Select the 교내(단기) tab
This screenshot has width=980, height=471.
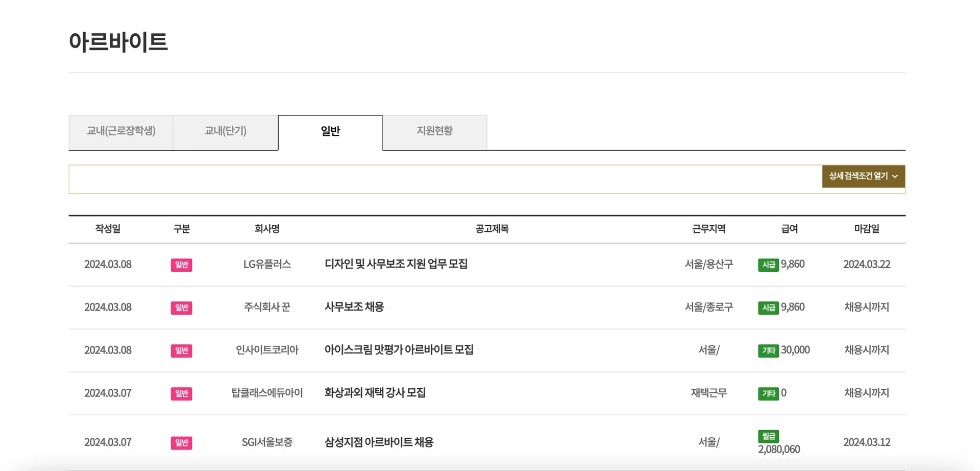(x=226, y=132)
